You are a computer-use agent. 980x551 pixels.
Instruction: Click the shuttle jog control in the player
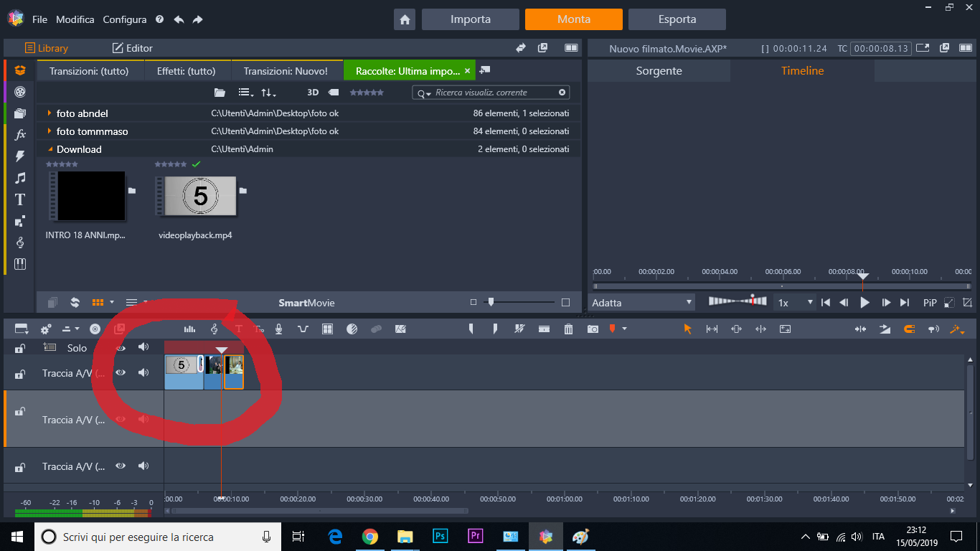(738, 301)
